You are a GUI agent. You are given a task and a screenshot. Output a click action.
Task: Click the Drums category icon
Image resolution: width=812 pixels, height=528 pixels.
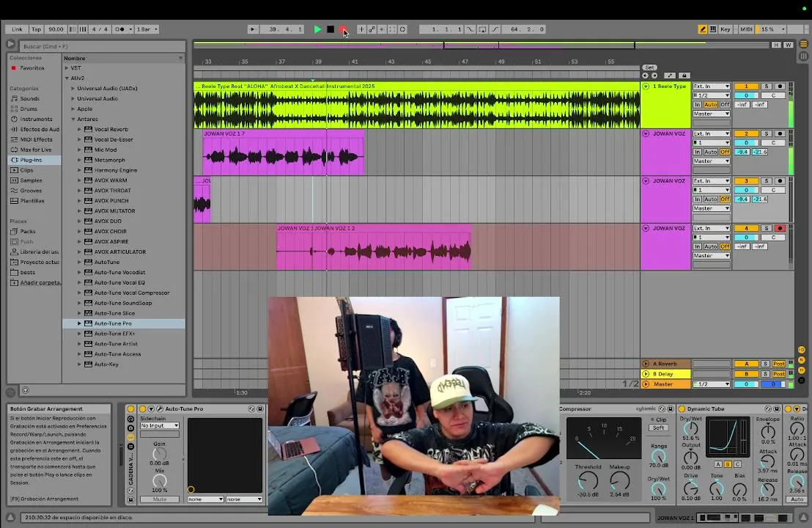coord(15,109)
